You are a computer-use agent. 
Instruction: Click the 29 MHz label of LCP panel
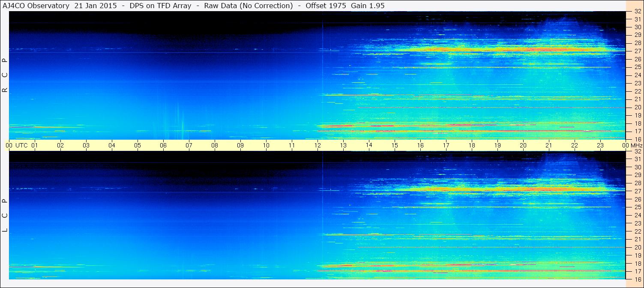click(x=638, y=175)
